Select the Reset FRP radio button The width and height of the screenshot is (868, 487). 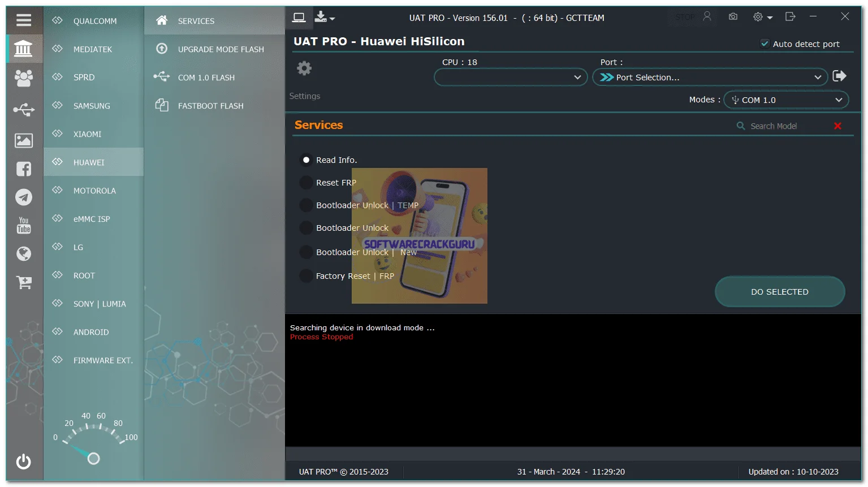pos(306,183)
